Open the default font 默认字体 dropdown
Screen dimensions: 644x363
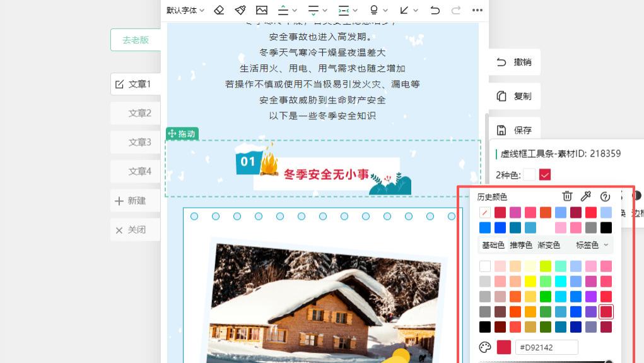pos(185,10)
